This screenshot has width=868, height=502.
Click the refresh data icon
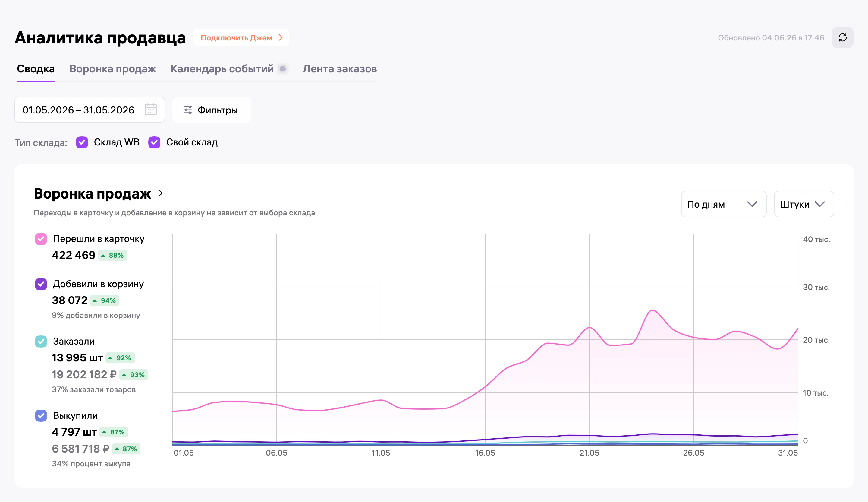(842, 38)
